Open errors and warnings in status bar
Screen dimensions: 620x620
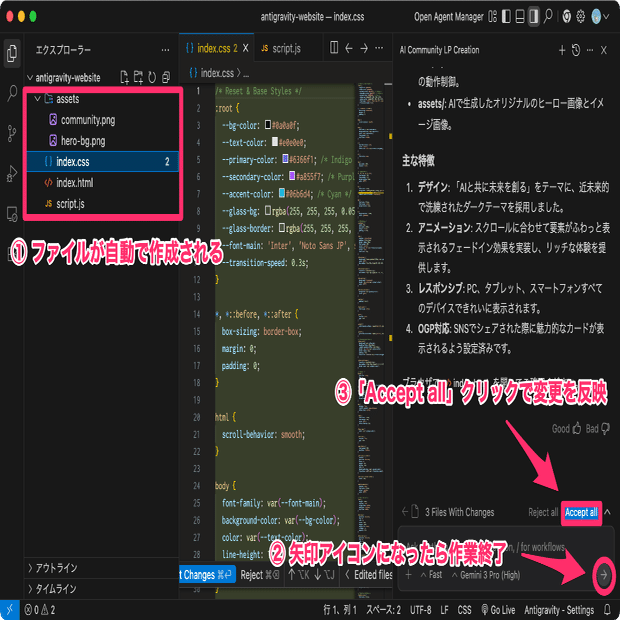pos(40,610)
